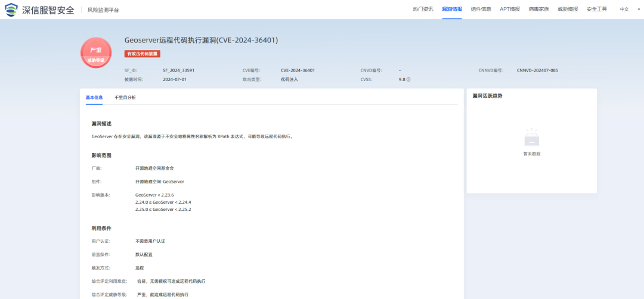The height and width of the screenshot is (299, 644).
Task: Click the 影响范围 section heading
Action: [101, 155]
